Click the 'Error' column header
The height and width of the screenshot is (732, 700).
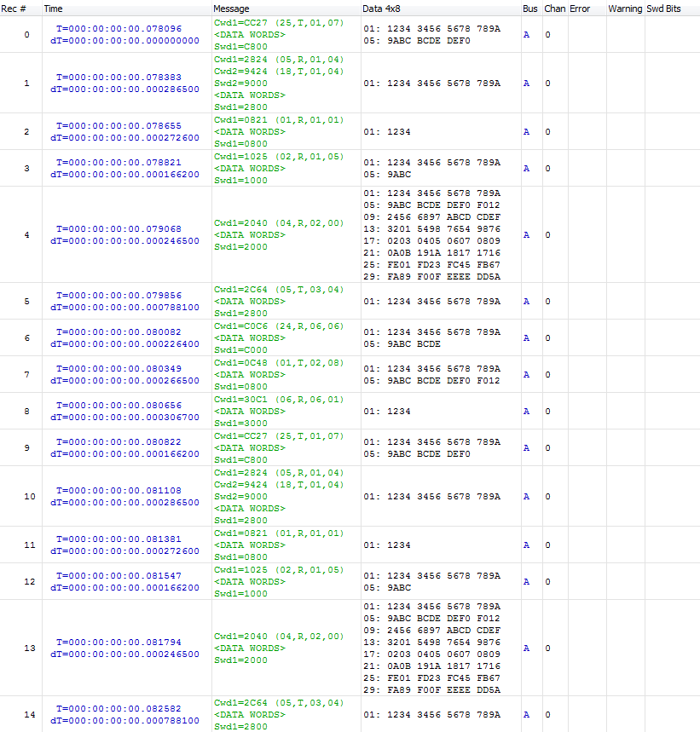coord(587,9)
